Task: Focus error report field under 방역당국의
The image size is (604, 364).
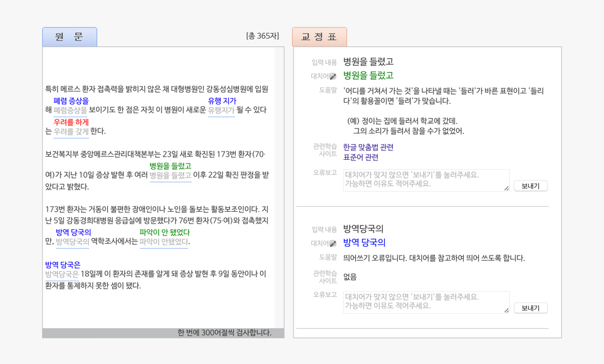Action: coord(427,302)
